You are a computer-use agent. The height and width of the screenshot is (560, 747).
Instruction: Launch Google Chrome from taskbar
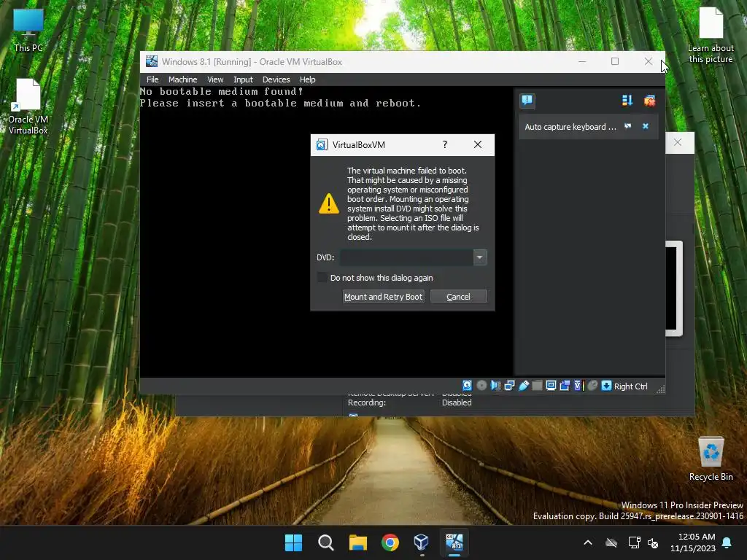click(x=390, y=542)
